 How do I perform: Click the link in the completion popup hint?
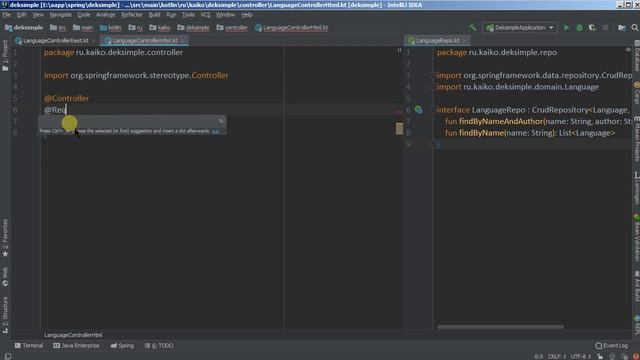tap(215, 131)
